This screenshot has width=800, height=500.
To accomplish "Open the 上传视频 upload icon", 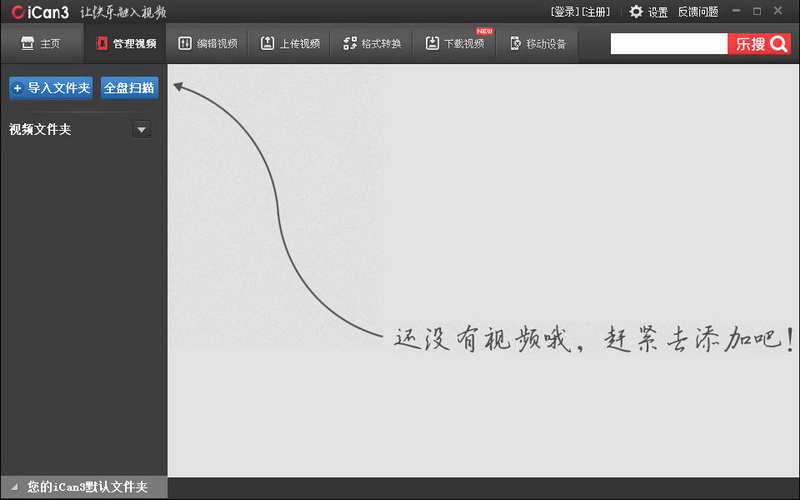I will tap(267, 43).
